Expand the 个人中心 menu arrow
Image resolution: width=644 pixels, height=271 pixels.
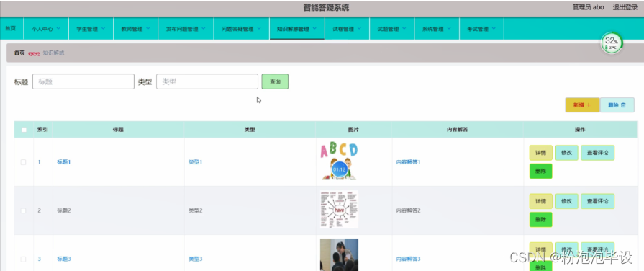pos(58,29)
